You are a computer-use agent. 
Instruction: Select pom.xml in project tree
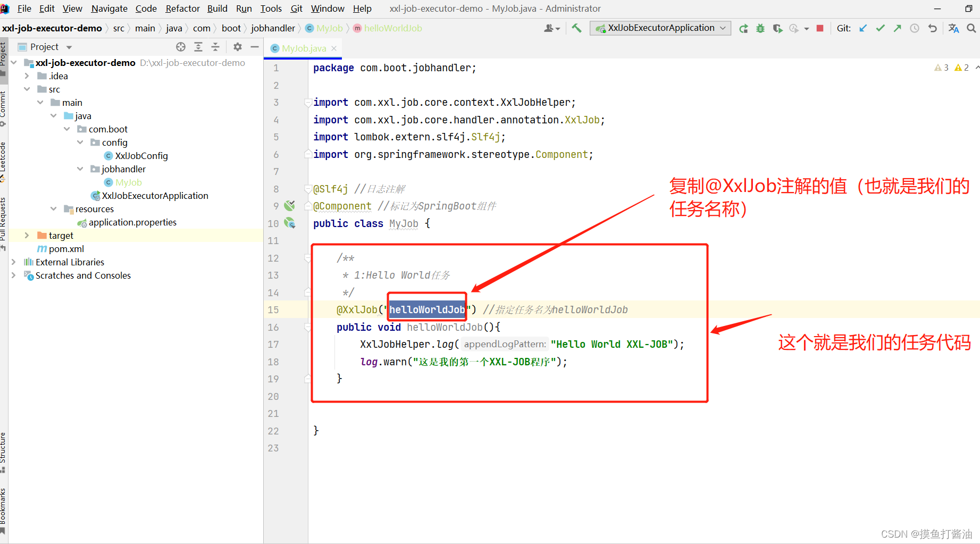[61, 249]
